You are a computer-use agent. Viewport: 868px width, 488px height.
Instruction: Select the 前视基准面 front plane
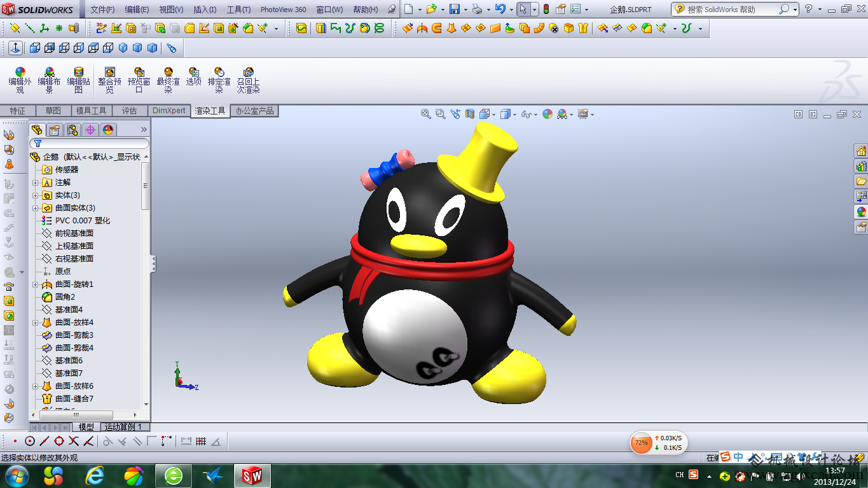[74, 234]
